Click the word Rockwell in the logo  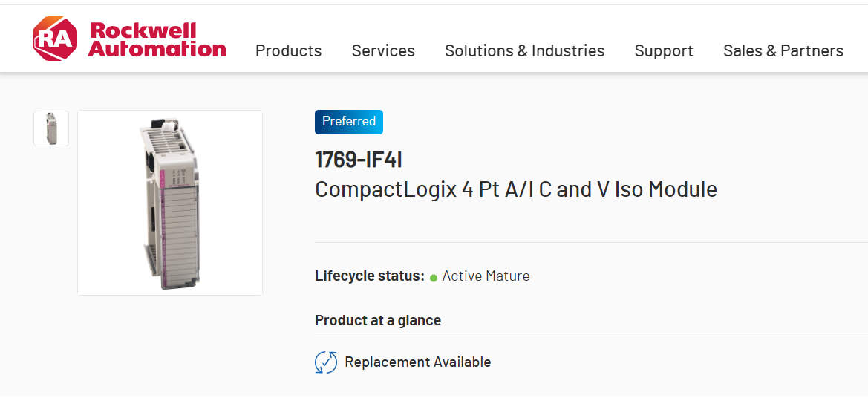(143, 30)
